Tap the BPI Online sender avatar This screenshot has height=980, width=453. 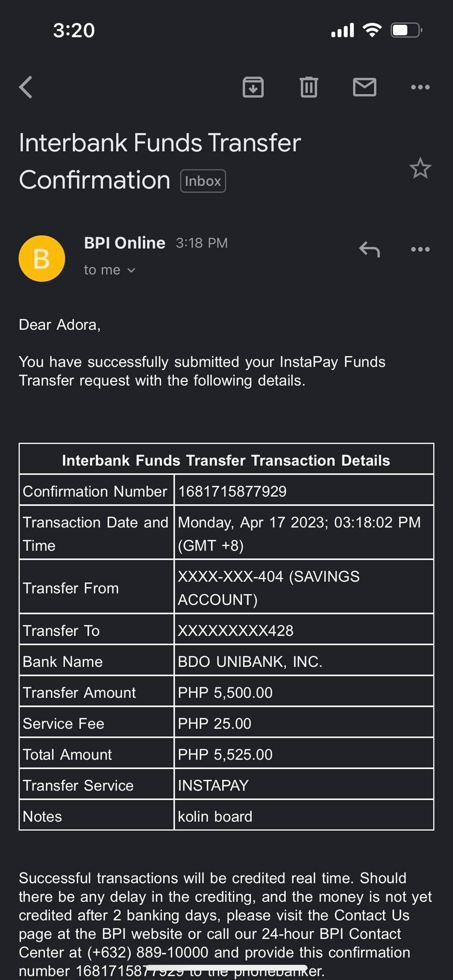(42, 258)
